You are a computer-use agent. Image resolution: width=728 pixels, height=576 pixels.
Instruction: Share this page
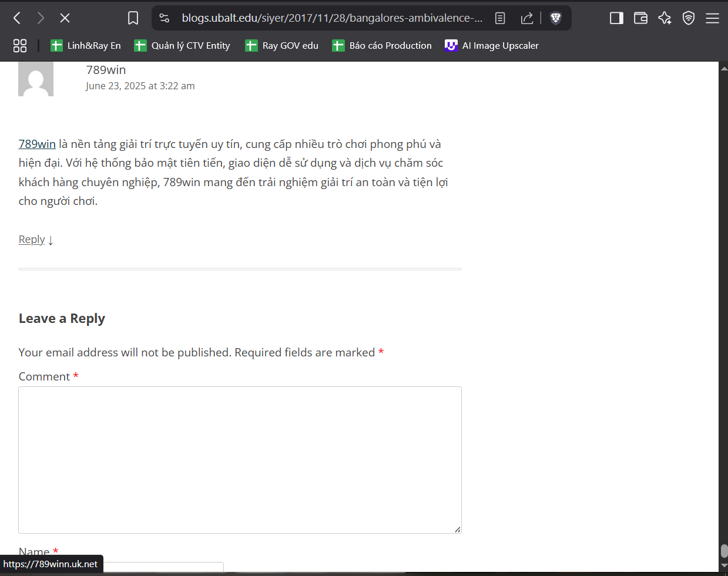[x=527, y=18]
